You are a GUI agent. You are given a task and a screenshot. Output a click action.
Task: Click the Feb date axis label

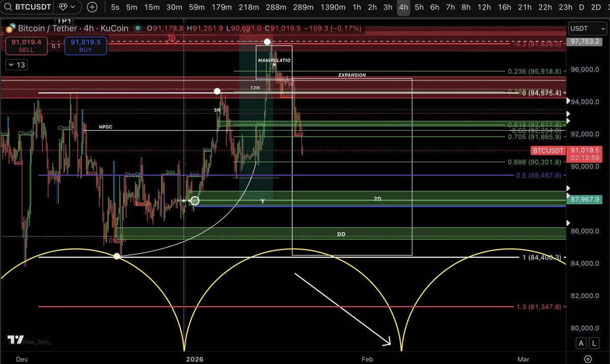coord(368,359)
